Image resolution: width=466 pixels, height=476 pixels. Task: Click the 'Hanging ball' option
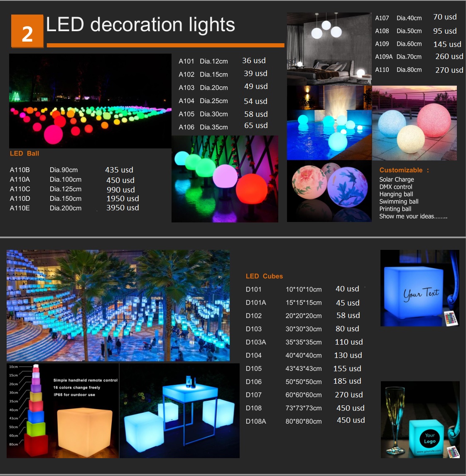[x=396, y=194]
